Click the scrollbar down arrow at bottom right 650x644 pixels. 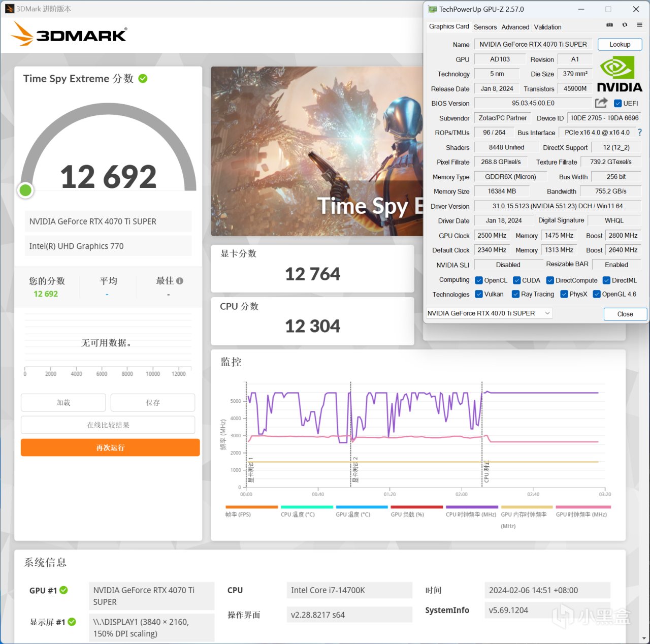coord(645,638)
